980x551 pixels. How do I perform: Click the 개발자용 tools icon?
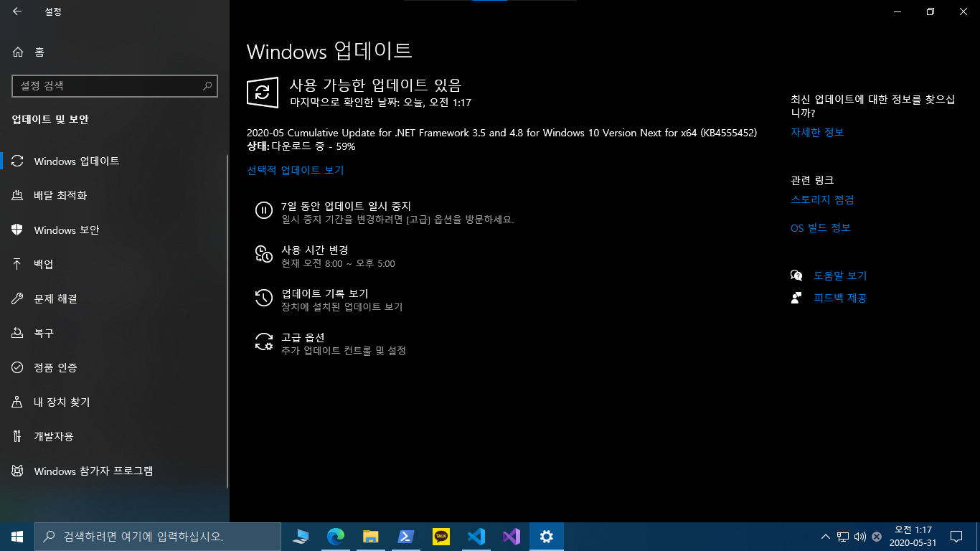[18, 436]
